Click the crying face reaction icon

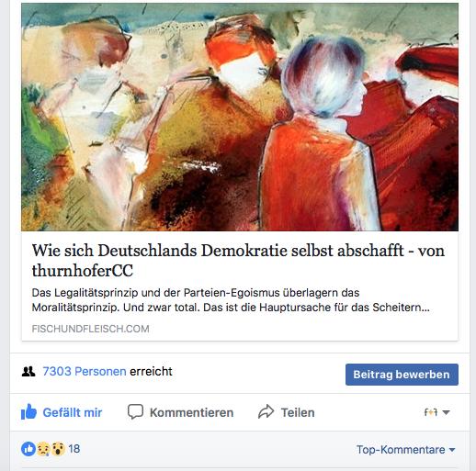pyautogui.click(x=43, y=449)
